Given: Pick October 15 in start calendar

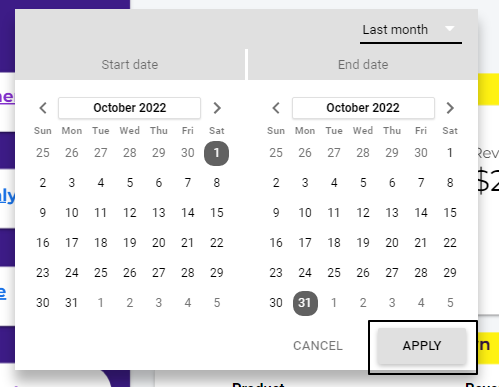Looking at the screenshot, I should click(217, 213).
